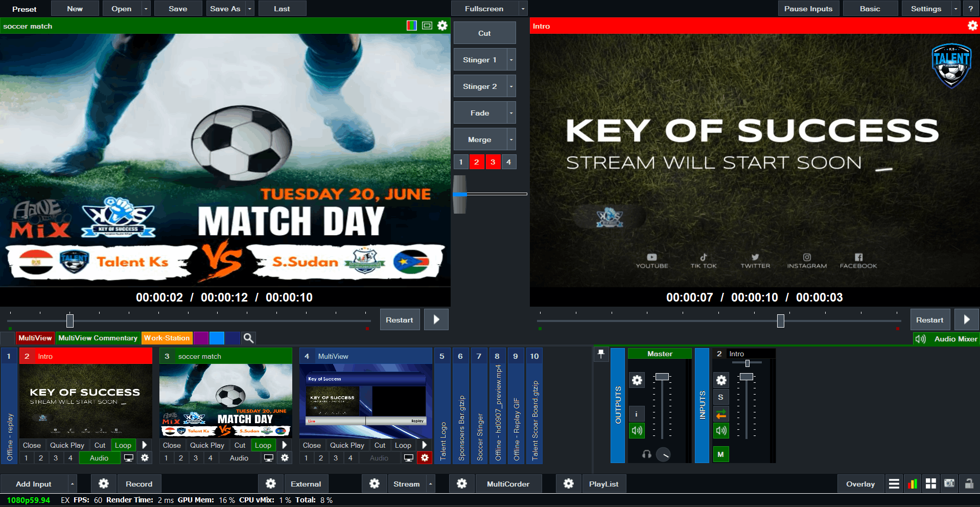Toggle the 'M' master bus button for Intro
Image resolution: width=980 pixels, height=507 pixels.
tap(721, 454)
